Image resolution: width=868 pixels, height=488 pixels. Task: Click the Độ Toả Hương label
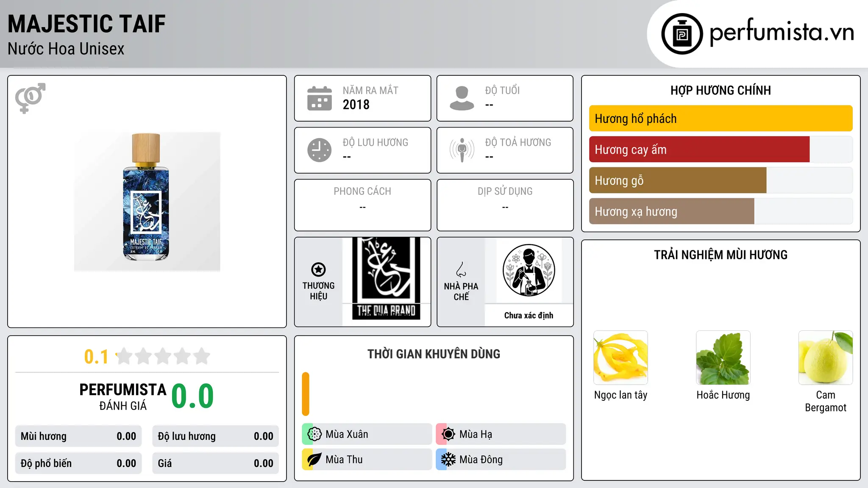click(x=518, y=143)
